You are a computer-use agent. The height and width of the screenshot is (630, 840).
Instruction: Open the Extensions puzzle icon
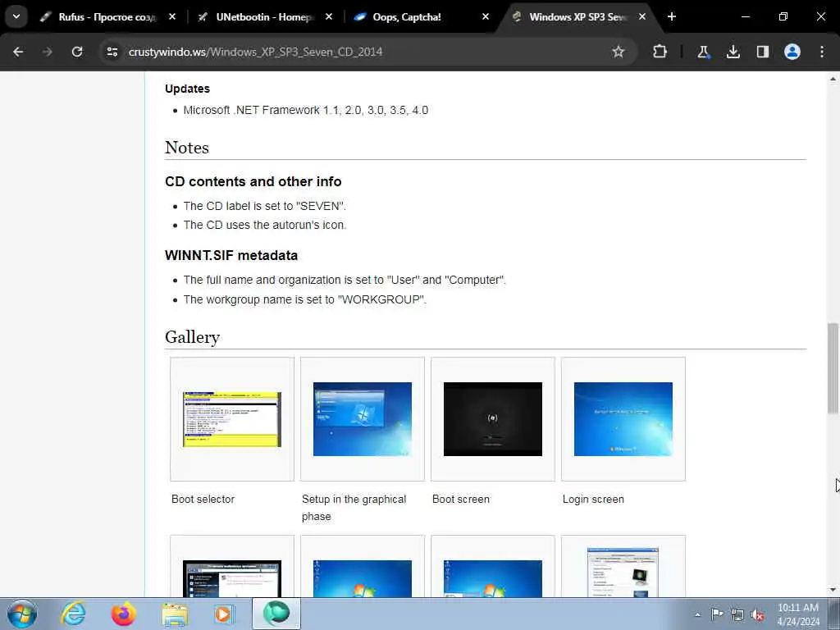point(660,52)
